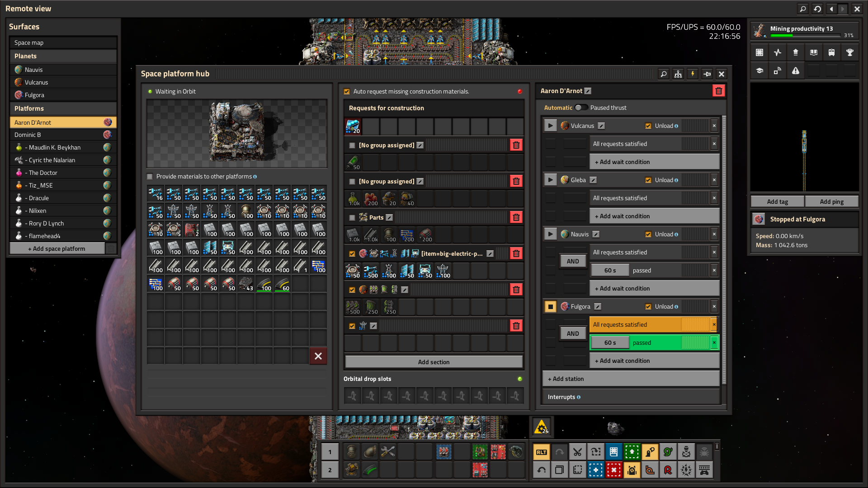Click Add space platform button
Viewport: 868px width, 488px height.
point(57,249)
